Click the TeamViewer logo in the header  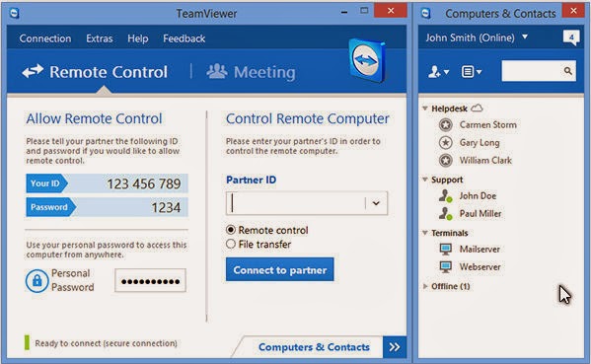point(367,60)
